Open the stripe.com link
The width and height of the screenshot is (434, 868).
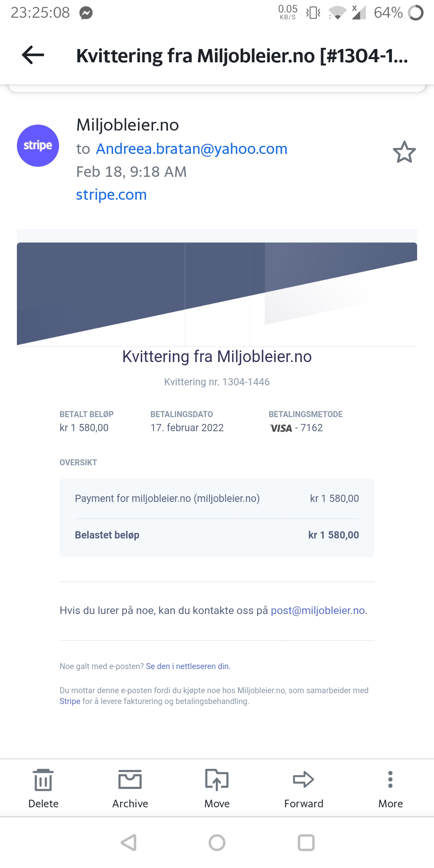point(111,194)
